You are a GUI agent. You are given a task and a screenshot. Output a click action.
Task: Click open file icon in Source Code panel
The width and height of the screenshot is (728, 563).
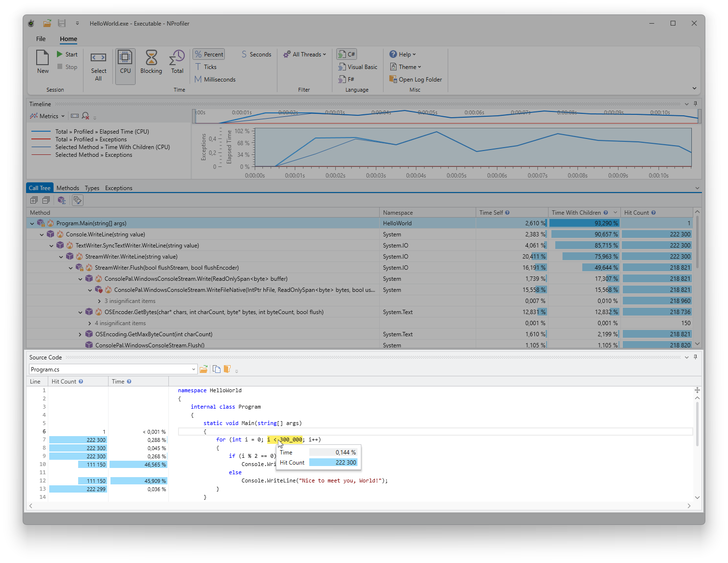coord(204,370)
